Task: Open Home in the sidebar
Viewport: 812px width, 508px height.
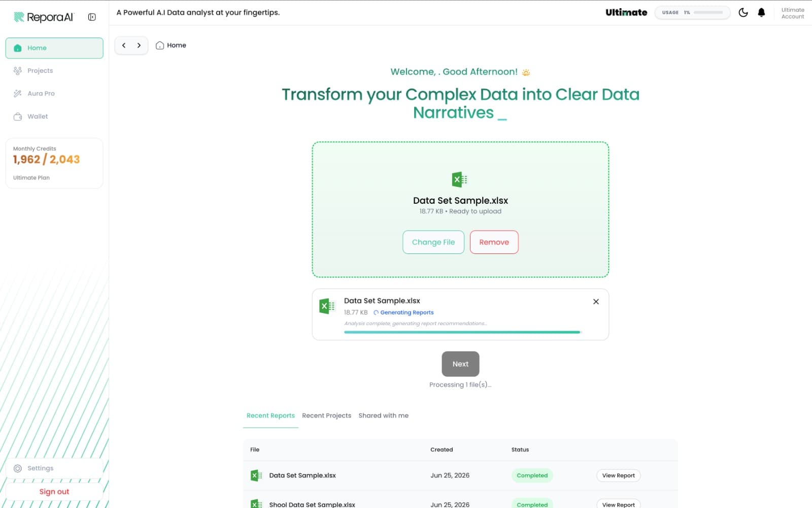Action: (54, 48)
